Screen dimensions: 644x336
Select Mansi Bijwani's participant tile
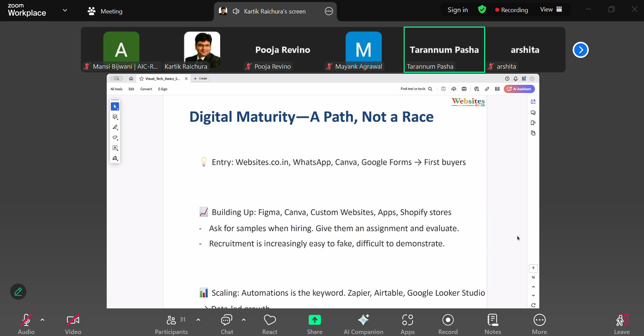coord(121,50)
